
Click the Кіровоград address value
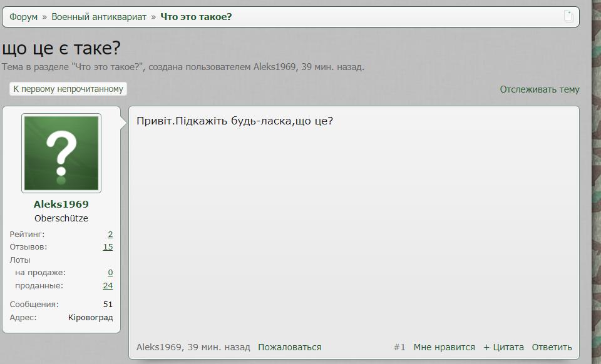[x=90, y=317]
